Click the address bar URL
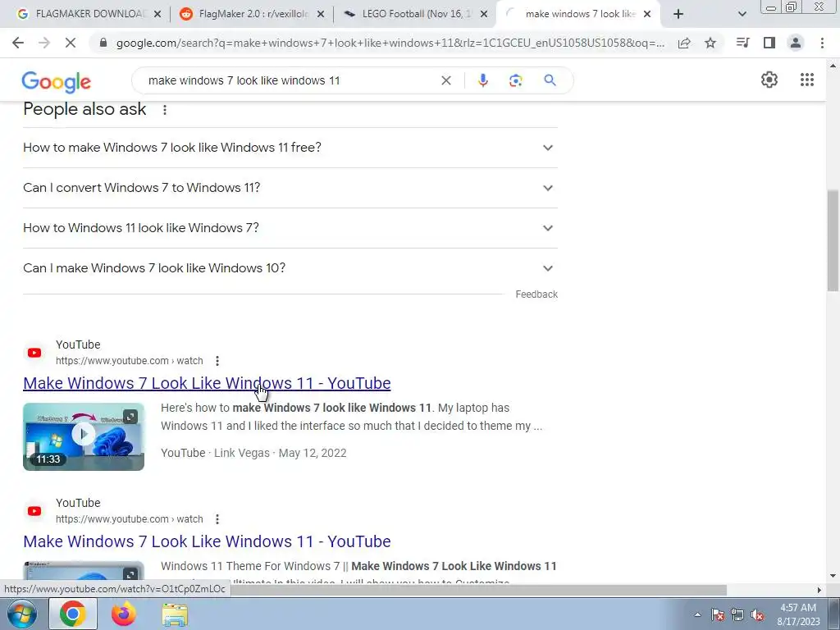Screen dimensions: 840x630 coord(390,43)
